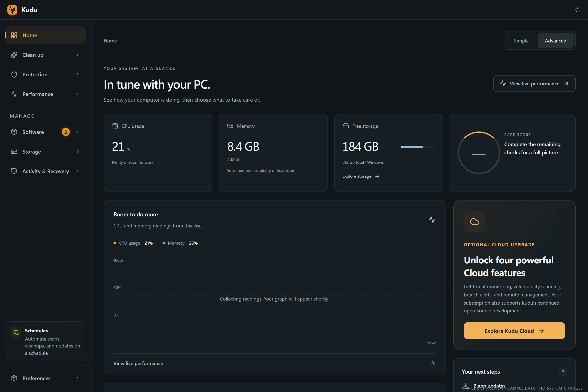This screenshot has width=588, height=392.
Task: Expand the Storage chevron in the sidebar
Action: (x=78, y=151)
